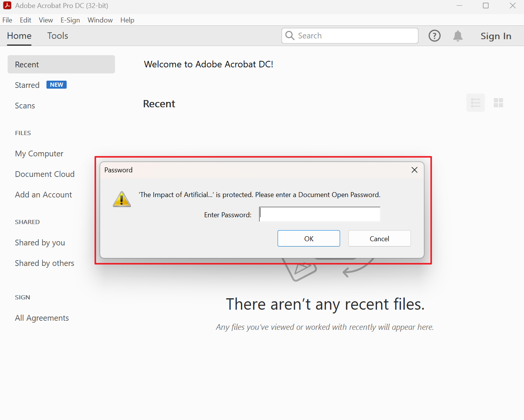The image size is (524, 420).
Task: Maximize the Acrobat window
Action: pos(486,5)
